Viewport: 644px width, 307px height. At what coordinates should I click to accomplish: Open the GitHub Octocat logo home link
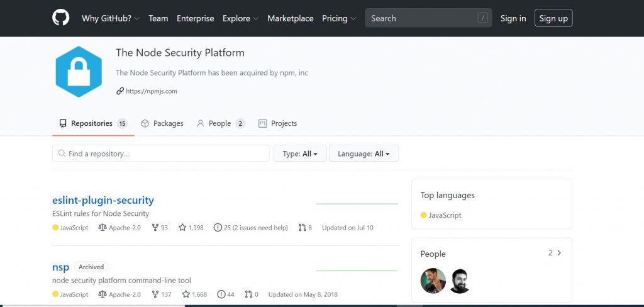61,18
